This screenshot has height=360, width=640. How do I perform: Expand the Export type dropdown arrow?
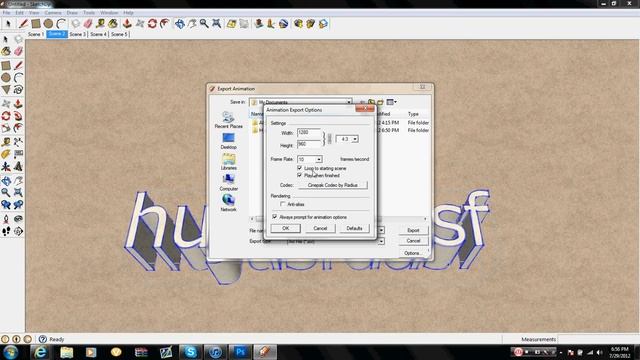(381, 241)
